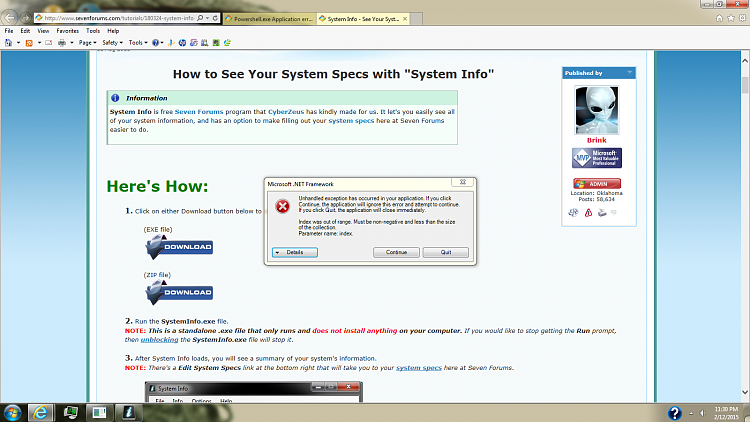Open the Favorites menu

pos(67,31)
